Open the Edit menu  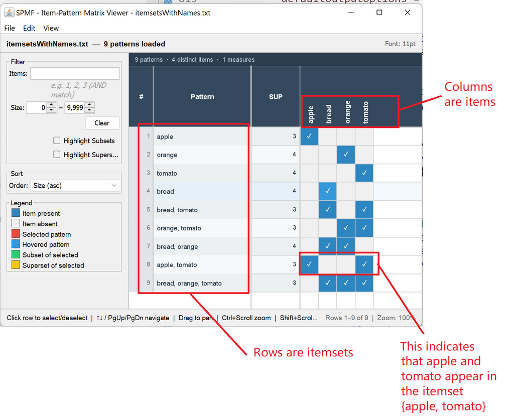29,28
